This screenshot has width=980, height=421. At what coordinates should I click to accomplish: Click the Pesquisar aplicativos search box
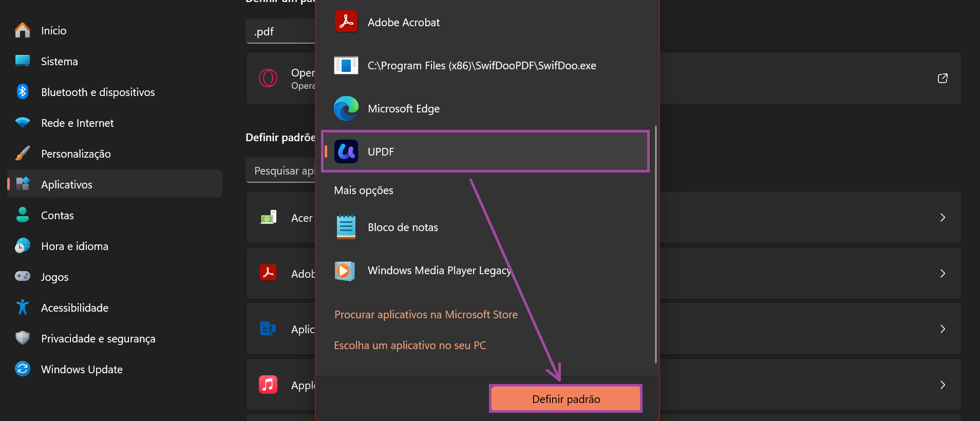click(280, 171)
